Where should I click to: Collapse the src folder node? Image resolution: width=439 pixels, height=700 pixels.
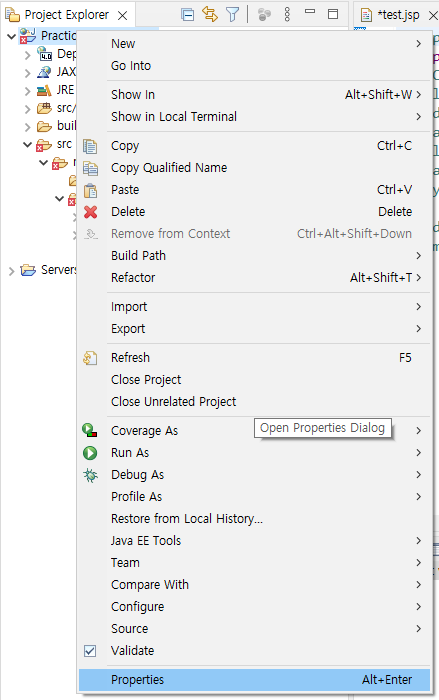point(27,145)
